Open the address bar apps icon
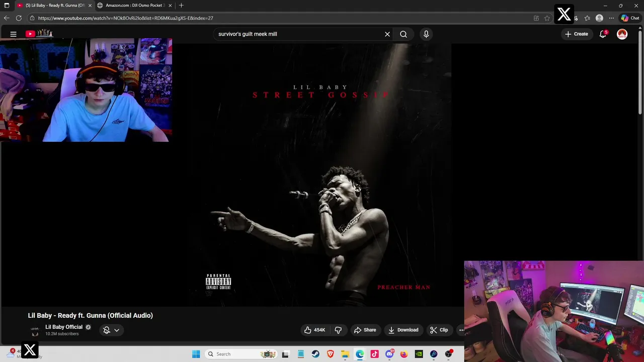The width and height of the screenshot is (644, 362). pos(536,18)
